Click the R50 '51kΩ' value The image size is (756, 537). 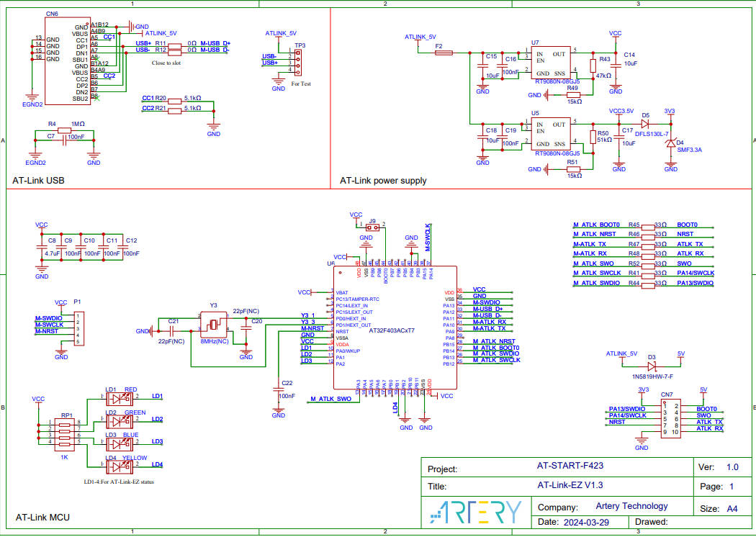tap(604, 140)
